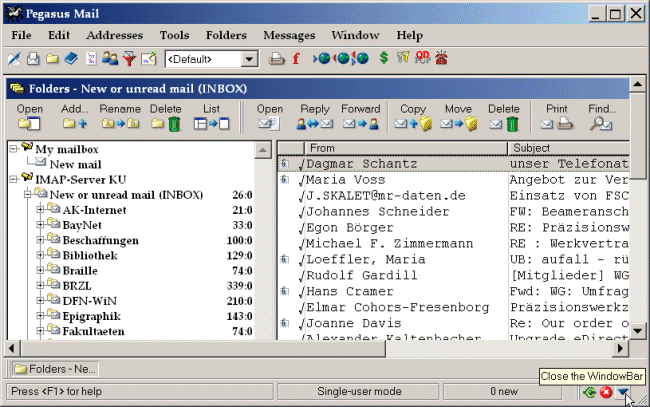The image size is (650, 407).
Task: Select the message from Joanne Davis
Action: point(454,323)
